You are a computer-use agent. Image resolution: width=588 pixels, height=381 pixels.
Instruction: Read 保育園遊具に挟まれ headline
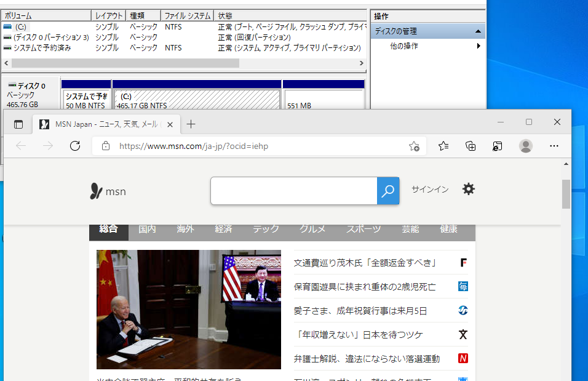365,287
